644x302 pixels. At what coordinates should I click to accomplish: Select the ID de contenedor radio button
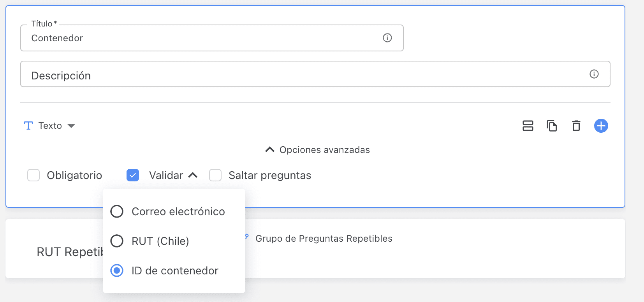pos(117,270)
